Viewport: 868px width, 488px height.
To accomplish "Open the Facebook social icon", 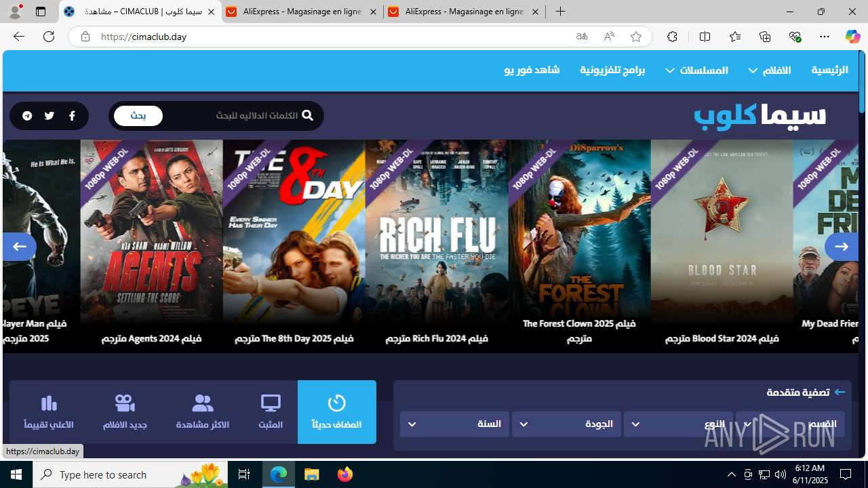I will pyautogui.click(x=72, y=116).
